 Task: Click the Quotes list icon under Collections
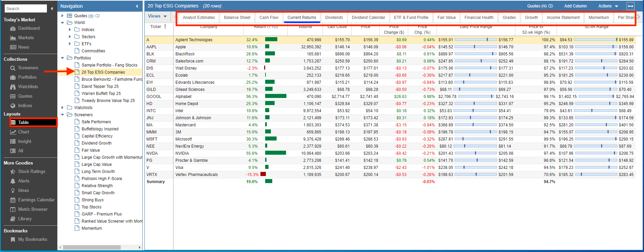(13, 96)
